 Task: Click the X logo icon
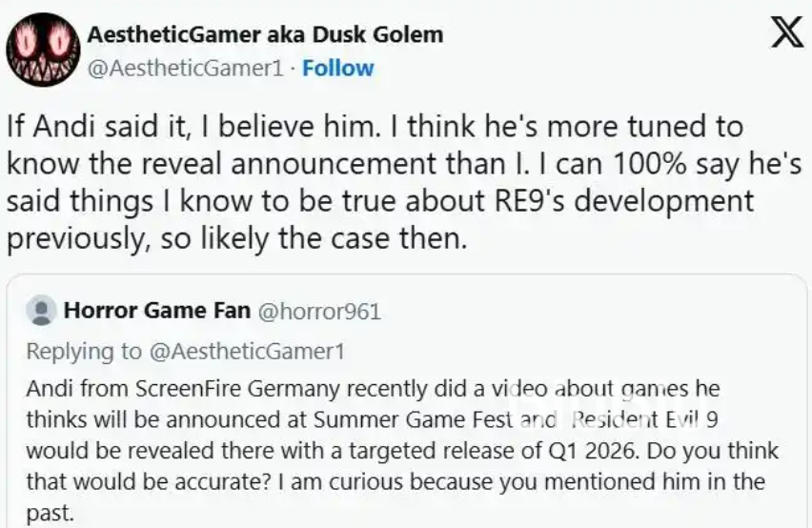point(784,35)
